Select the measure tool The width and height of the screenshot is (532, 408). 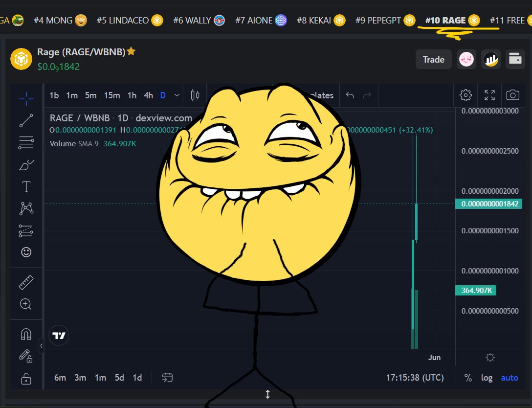click(25, 282)
